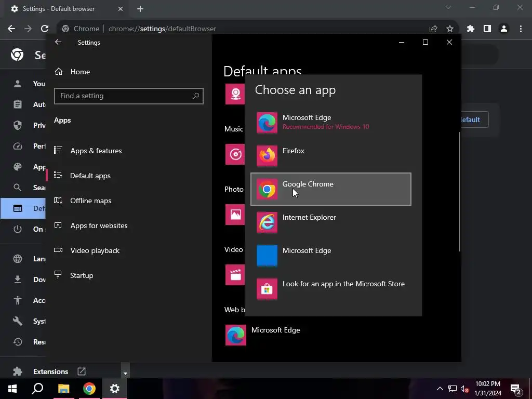Show hidden system tray icons

coord(440,389)
